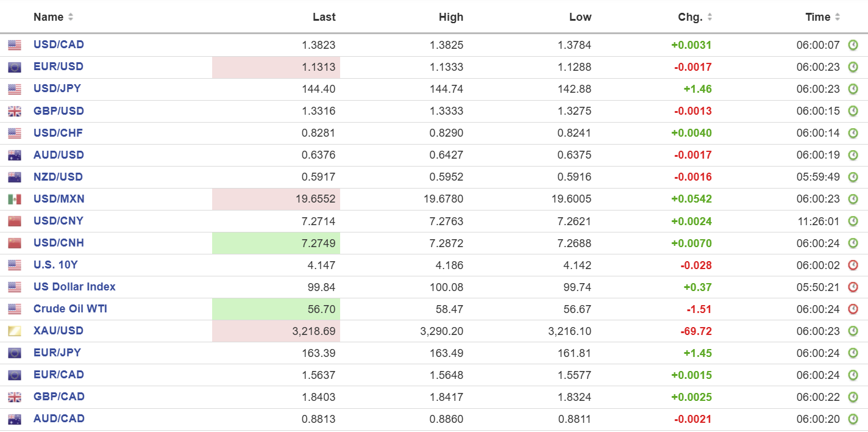
Task: Open the NZD/USD pair link
Action: (x=58, y=177)
